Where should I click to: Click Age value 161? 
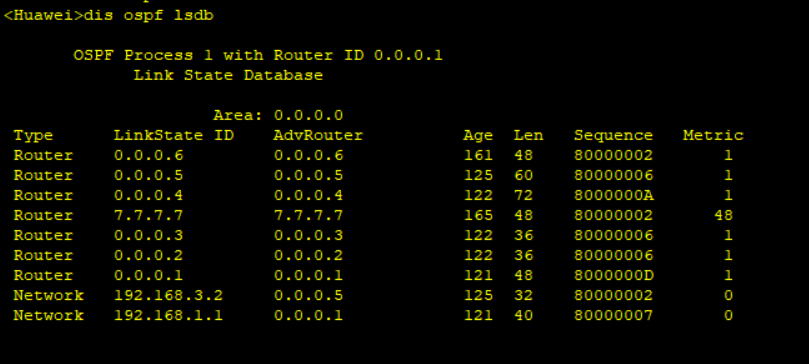[478, 156]
